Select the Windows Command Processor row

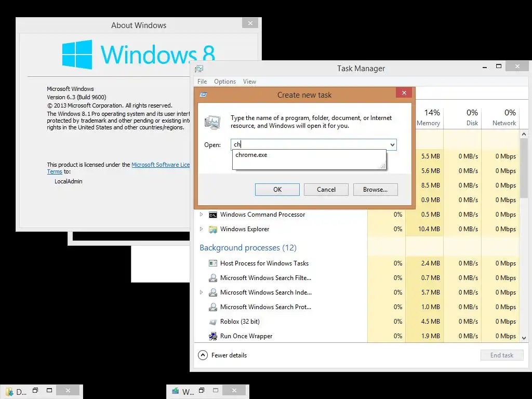pyautogui.click(x=356, y=215)
